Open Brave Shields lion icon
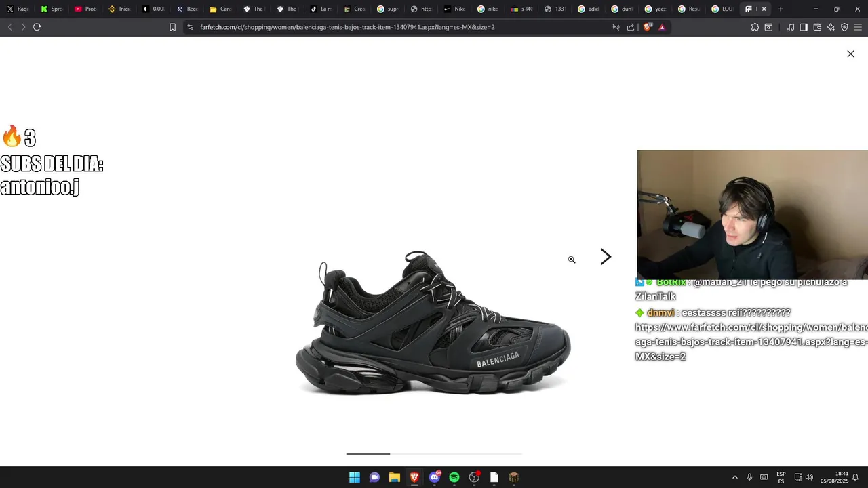Image resolution: width=868 pixels, height=488 pixels. pos(647,27)
